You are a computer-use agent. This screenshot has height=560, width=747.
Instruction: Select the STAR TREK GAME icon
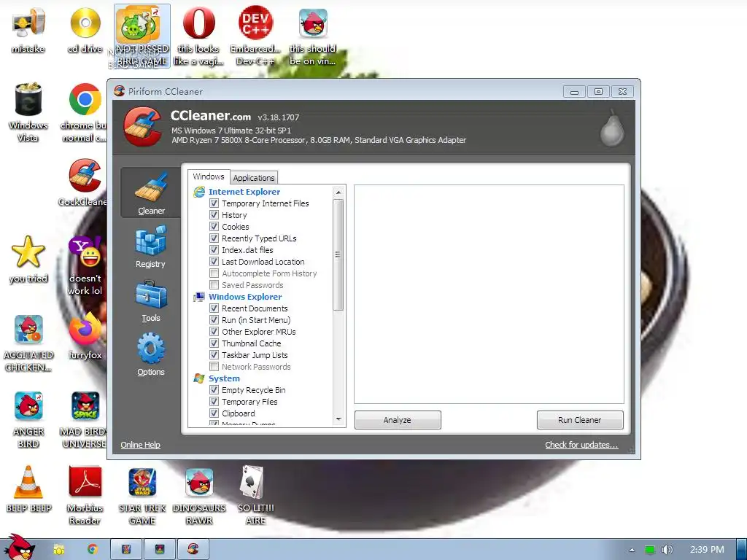tap(142, 495)
